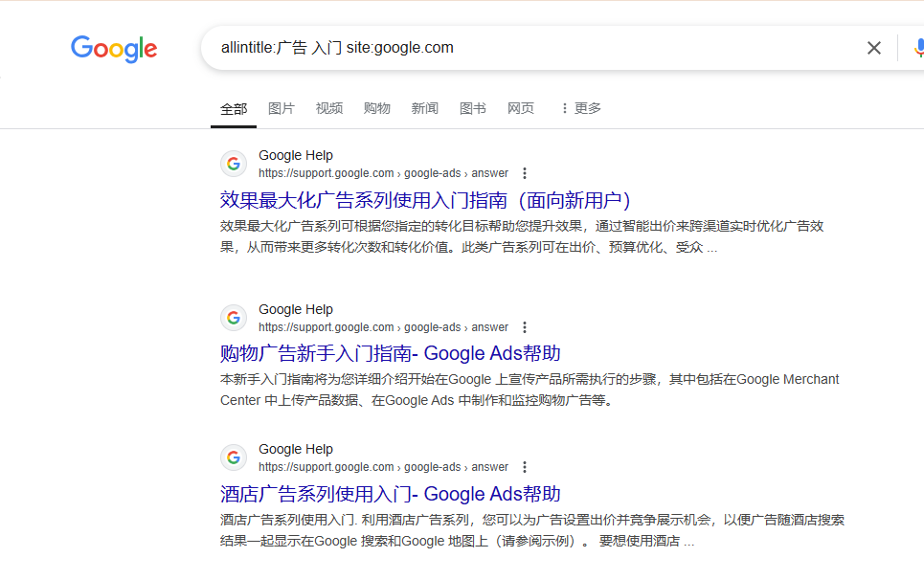
Task: Switch to the 视频 tab
Action: (x=329, y=108)
